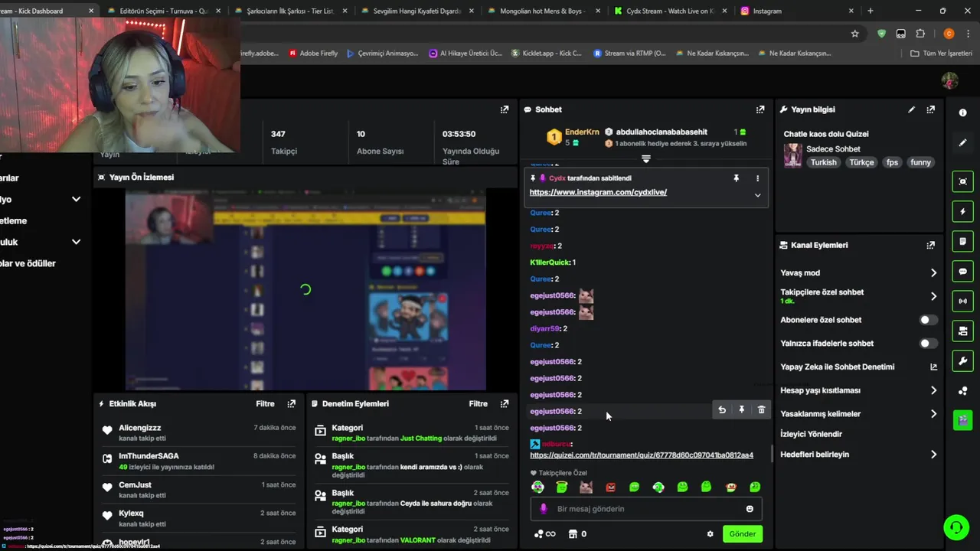Delete the hovered egejust0566 message
This screenshot has height=551, width=980.
[x=761, y=410]
